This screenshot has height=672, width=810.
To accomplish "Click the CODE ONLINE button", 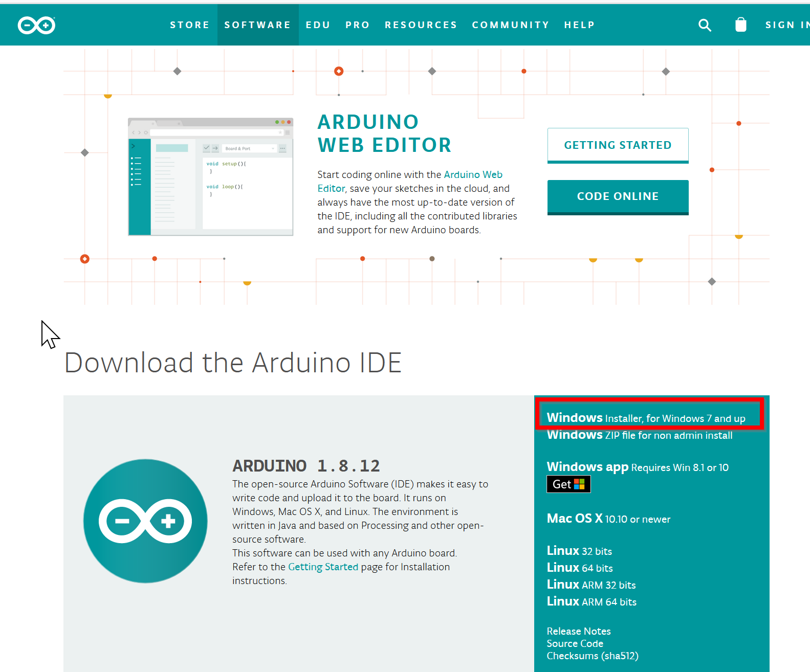I will (618, 197).
